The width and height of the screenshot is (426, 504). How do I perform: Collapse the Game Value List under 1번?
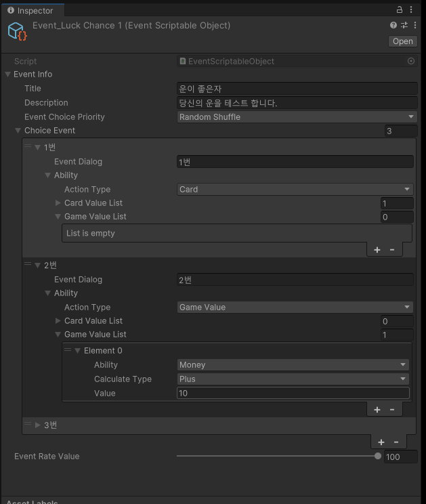[58, 217]
